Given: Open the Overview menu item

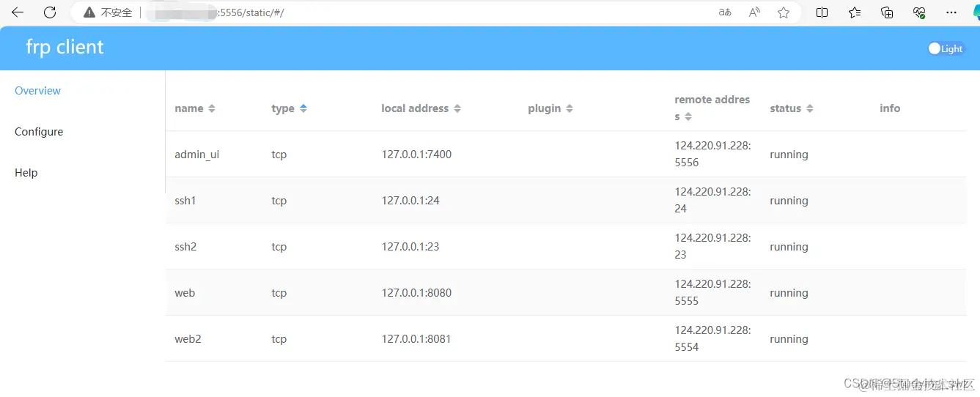Looking at the screenshot, I should click(38, 91).
